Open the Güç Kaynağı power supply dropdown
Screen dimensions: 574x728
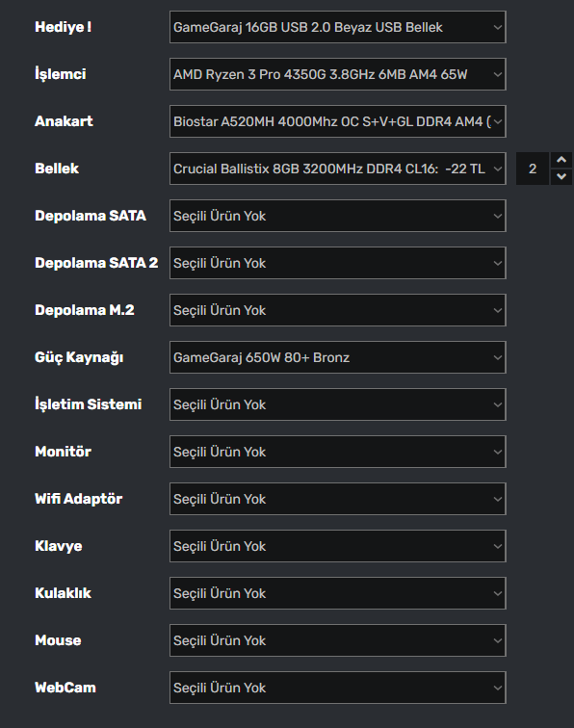338,357
